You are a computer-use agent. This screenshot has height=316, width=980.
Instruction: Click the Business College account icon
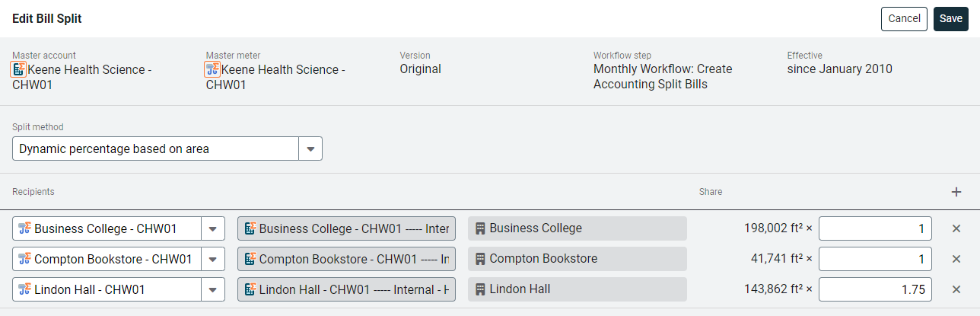(x=250, y=228)
